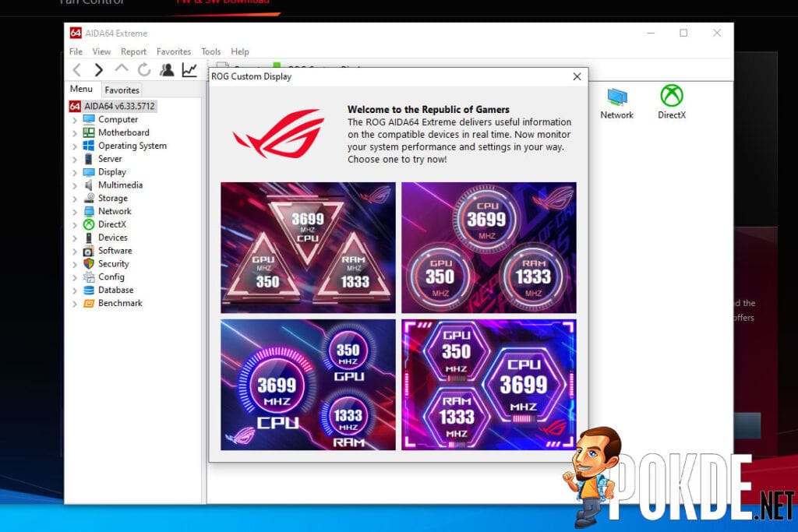Click the Config icon in the tree
Image resolution: width=798 pixels, height=532 pixels.
click(89, 277)
